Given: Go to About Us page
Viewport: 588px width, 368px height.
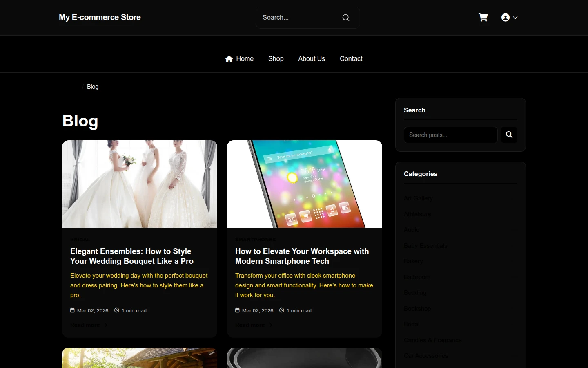Looking at the screenshot, I should (x=312, y=59).
